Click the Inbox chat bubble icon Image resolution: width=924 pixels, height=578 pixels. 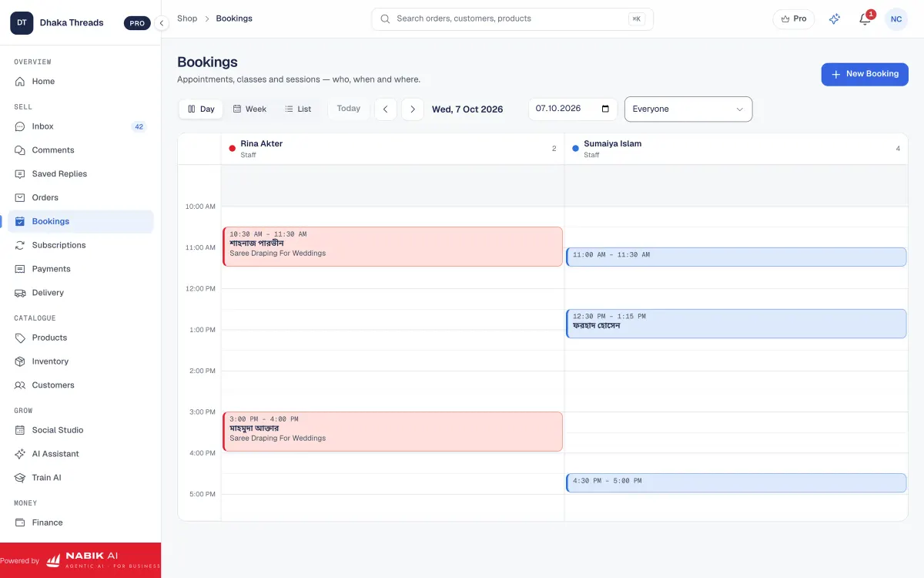(x=20, y=126)
